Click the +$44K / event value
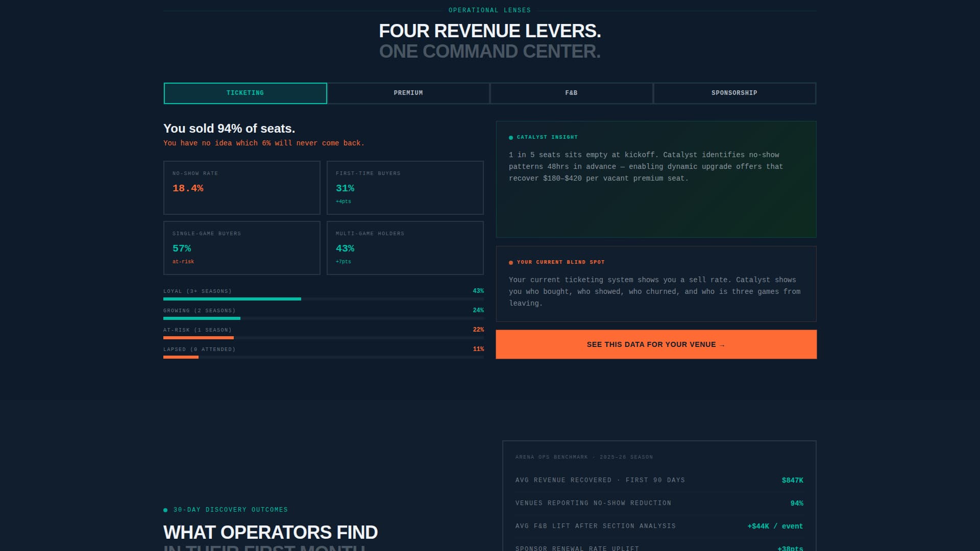The image size is (980, 551). (x=775, y=527)
